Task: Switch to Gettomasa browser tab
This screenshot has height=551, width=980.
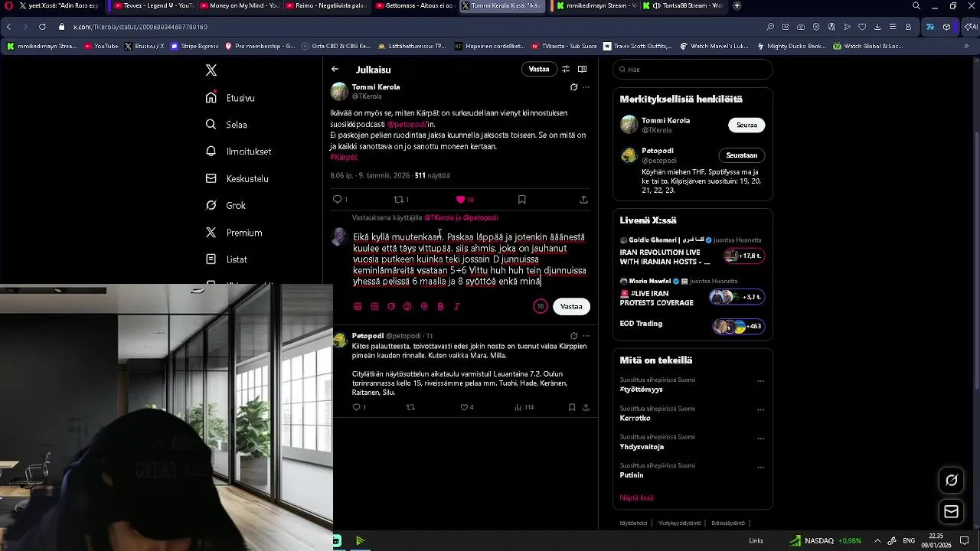Action: (x=414, y=5)
